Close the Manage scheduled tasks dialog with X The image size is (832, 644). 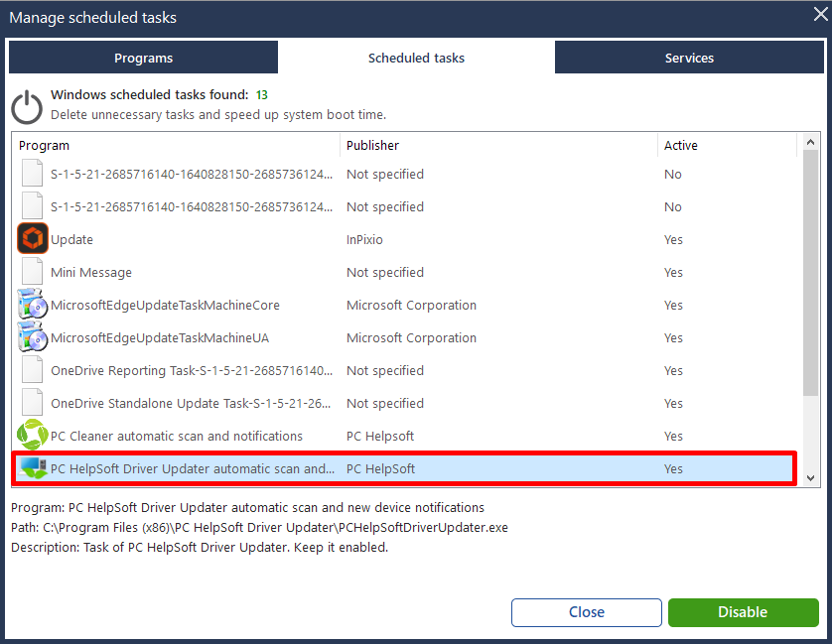click(x=821, y=14)
